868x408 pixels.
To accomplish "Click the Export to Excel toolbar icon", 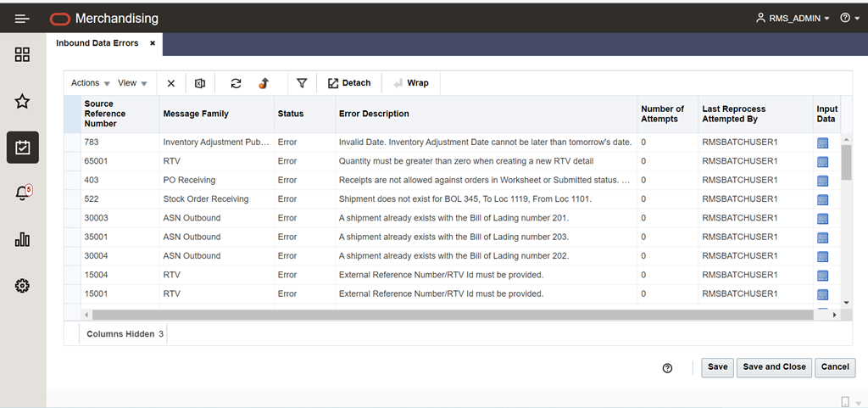I will point(200,83).
